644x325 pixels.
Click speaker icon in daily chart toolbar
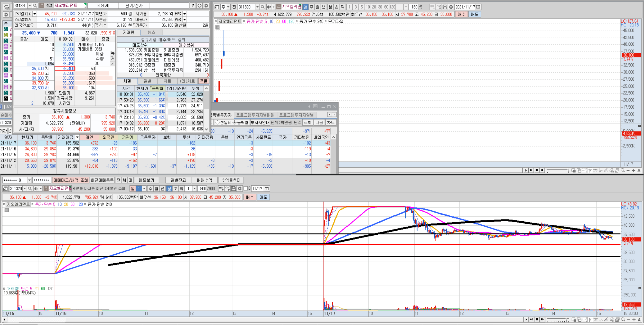(269, 7)
